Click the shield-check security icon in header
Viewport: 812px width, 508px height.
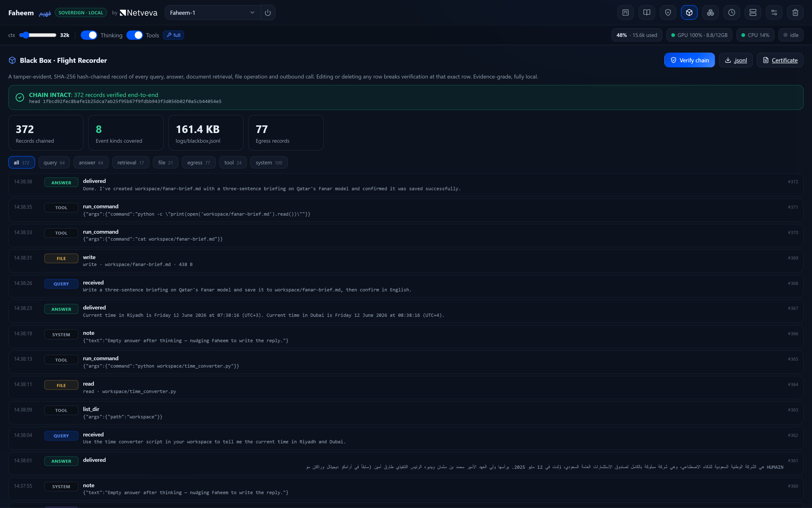click(x=668, y=12)
